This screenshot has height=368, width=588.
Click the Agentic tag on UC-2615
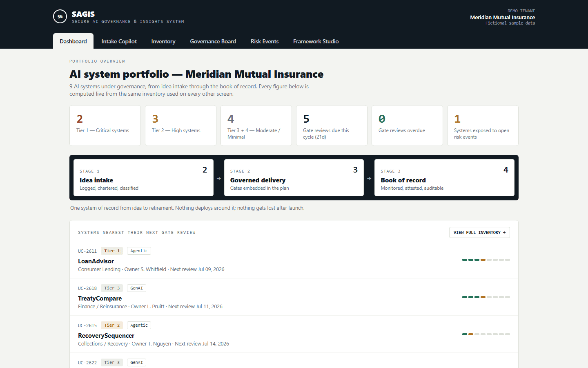coord(139,325)
